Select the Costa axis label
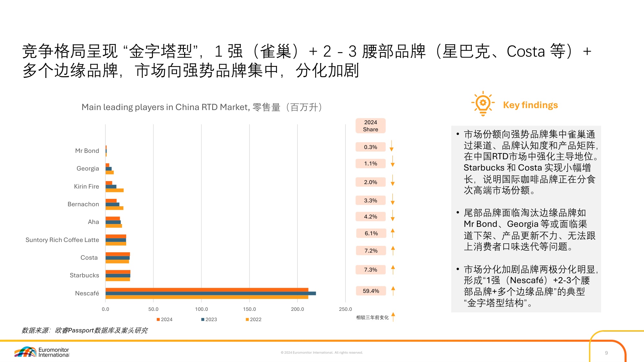644x362 pixels. point(89,257)
